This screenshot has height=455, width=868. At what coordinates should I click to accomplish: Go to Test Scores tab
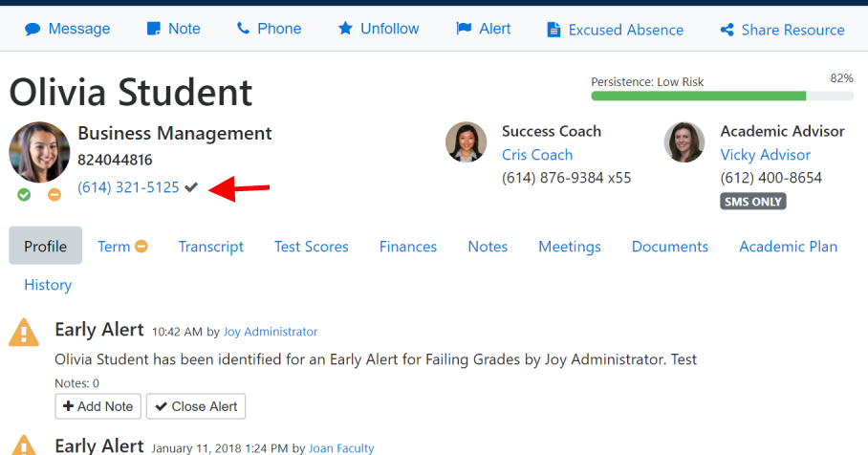coord(311,247)
